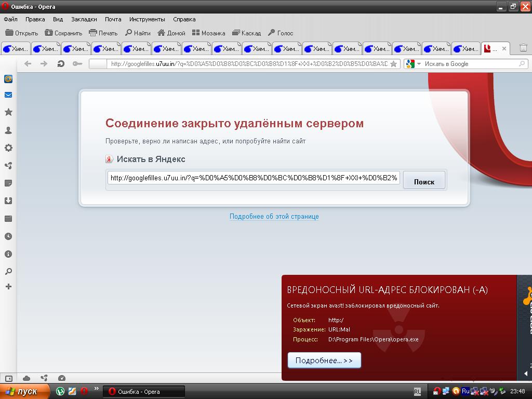Expand quick launch chevron in taskbar
Viewport: 532px width, 399px height.
[x=97, y=389]
